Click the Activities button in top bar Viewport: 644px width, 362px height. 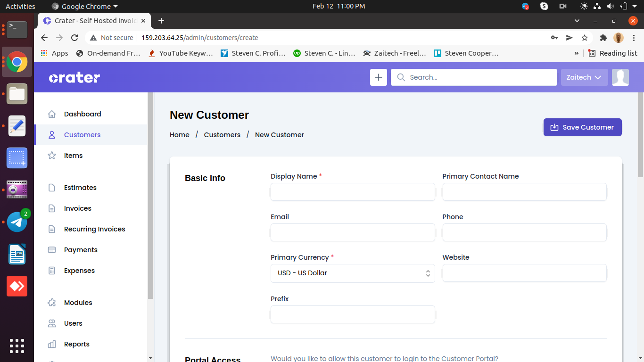(20, 7)
